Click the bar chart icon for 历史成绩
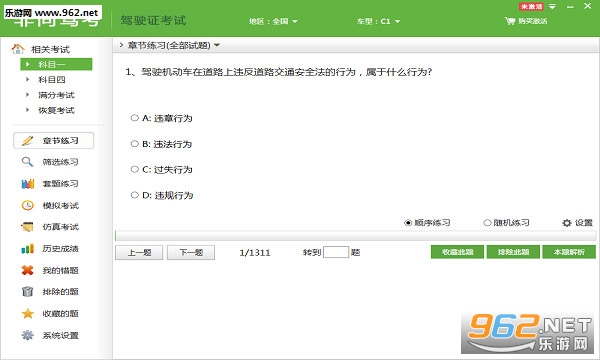 tap(28, 249)
